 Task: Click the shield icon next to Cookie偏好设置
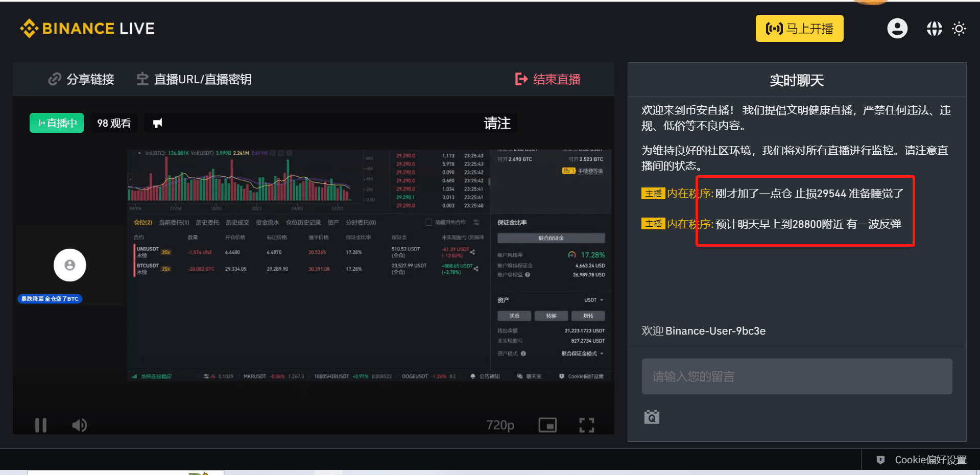[x=880, y=460]
